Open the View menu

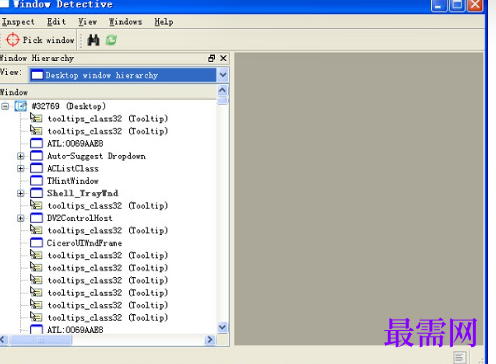pyautogui.click(x=88, y=22)
